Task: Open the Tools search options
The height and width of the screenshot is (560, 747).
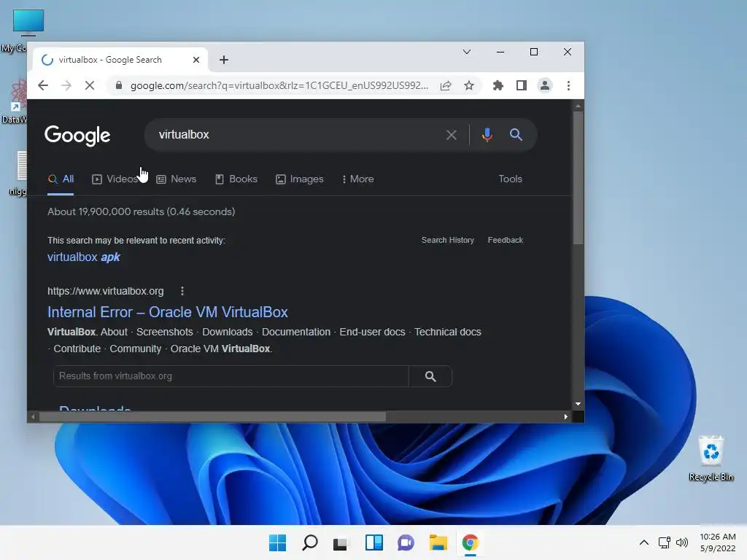Action: (x=510, y=179)
